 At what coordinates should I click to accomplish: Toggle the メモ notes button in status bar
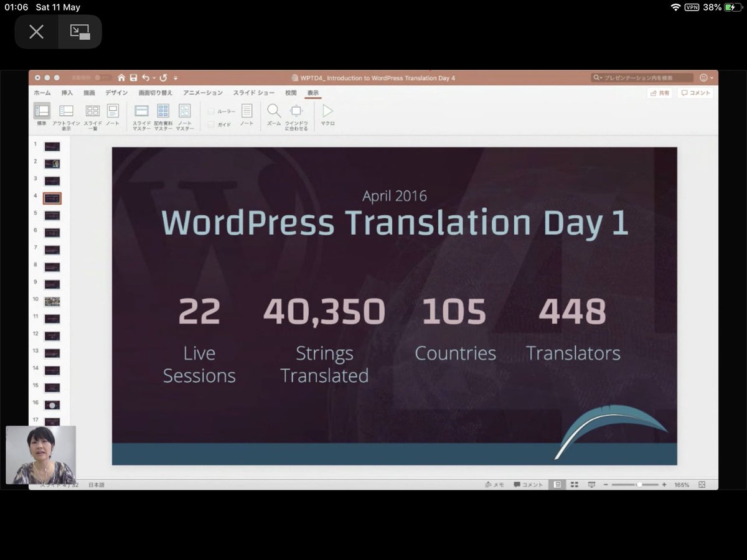[x=495, y=484]
